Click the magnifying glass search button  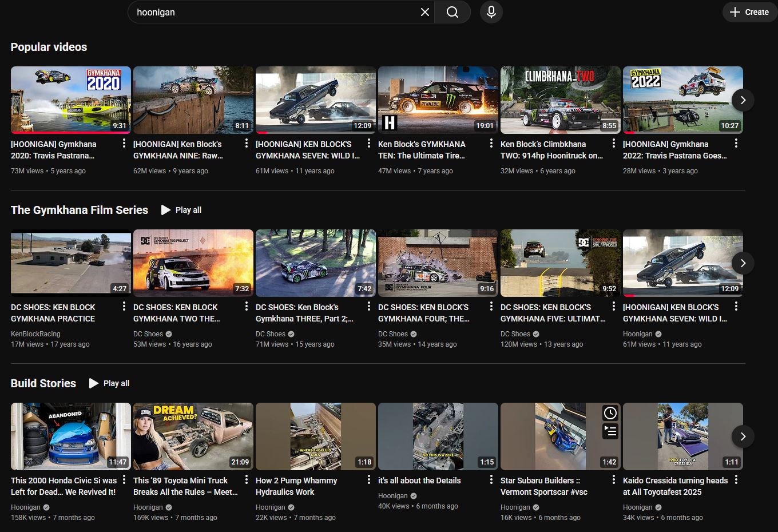click(x=452, y=12)
